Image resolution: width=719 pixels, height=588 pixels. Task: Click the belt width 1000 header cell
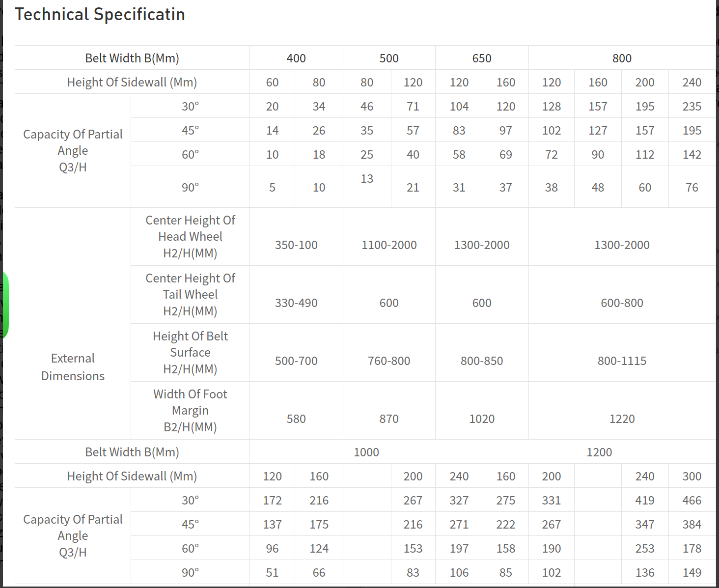point(366,452)
